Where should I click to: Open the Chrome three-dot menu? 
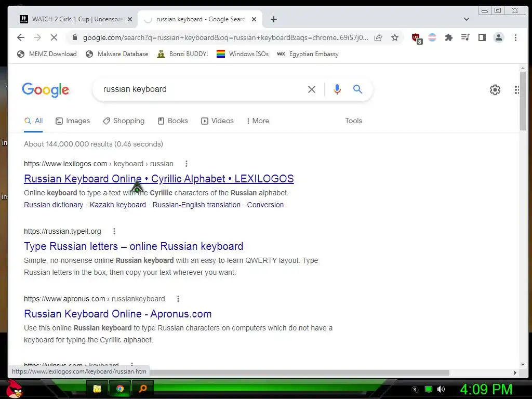(x=515, y=37)
